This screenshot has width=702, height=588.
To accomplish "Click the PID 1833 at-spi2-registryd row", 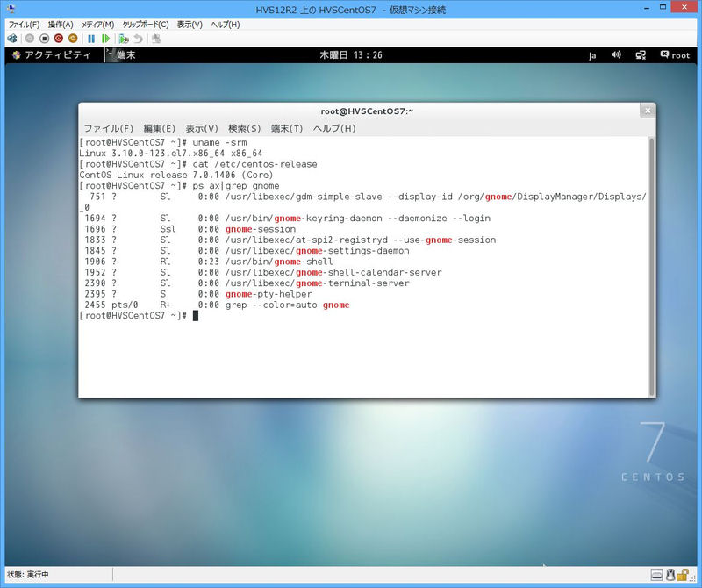I will [x=290, y=240].
